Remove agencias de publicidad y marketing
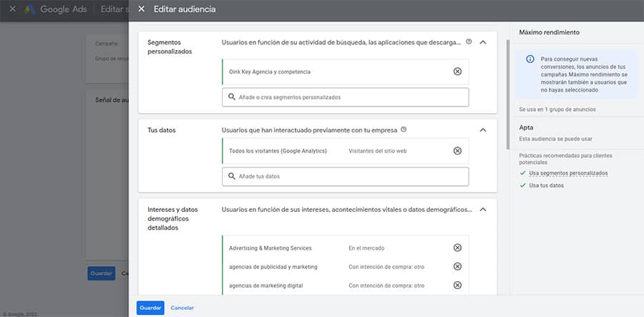The image size is (644, 317). [x=457, y=266]
